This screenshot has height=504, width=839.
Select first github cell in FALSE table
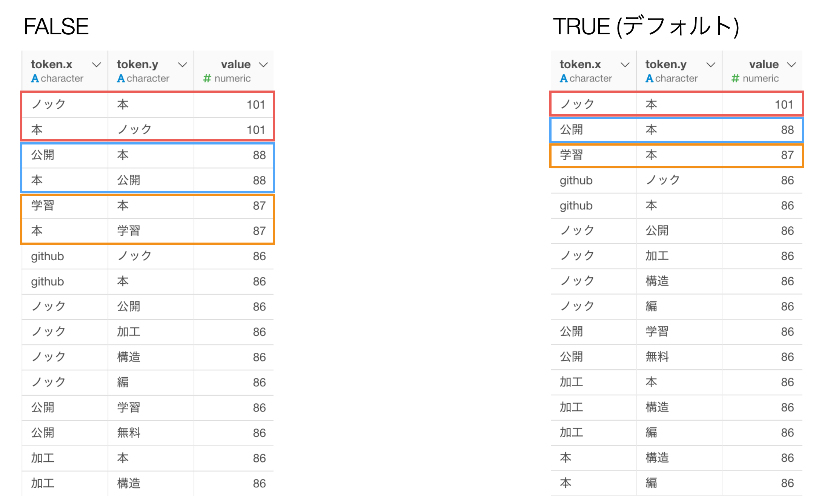pos(48,256)
